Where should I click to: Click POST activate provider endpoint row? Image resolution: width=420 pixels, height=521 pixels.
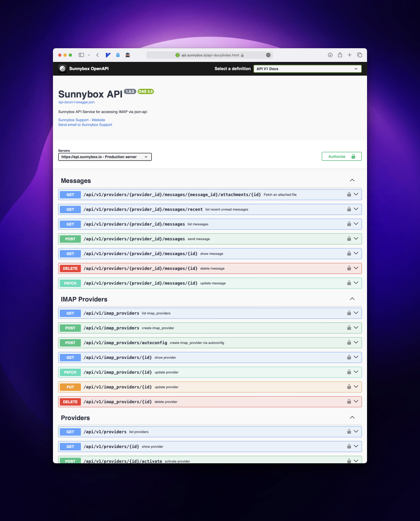click(210, 460)
